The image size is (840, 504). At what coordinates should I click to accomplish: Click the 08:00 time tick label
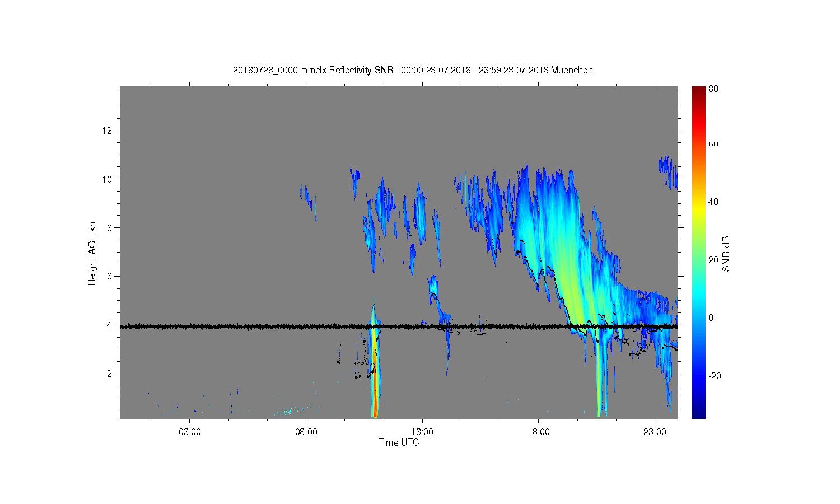pos(306,432)
